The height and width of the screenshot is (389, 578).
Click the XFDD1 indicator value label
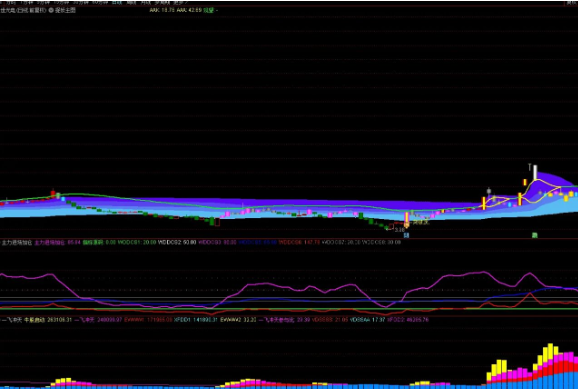tap(196, 320)
